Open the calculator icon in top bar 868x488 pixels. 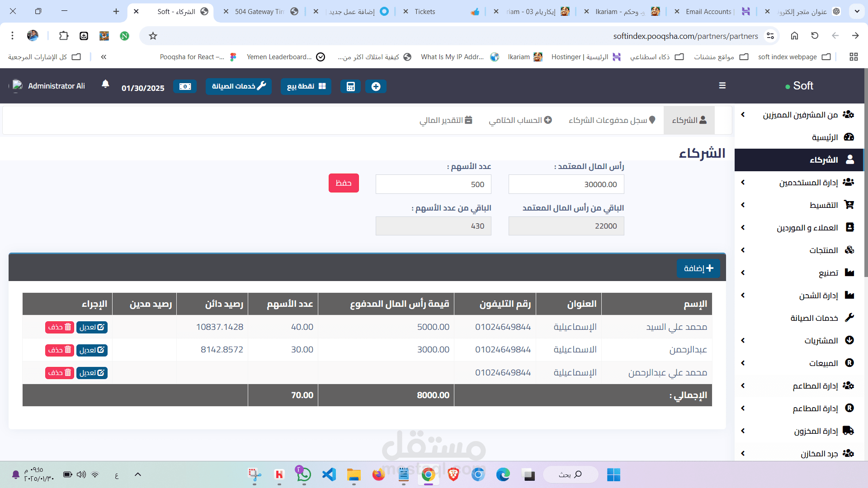350,86
